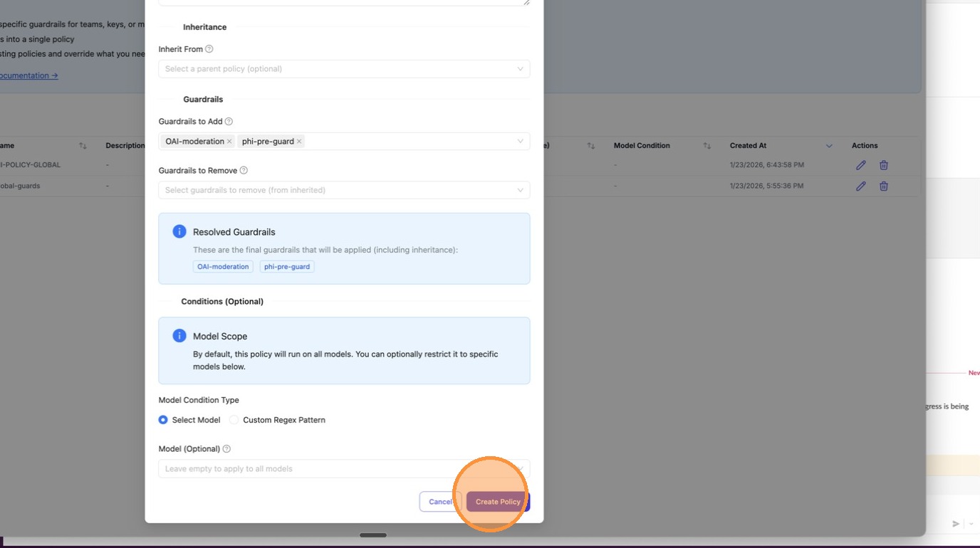
Task: Choose the Select Model radio option
Action: [163, 420]
